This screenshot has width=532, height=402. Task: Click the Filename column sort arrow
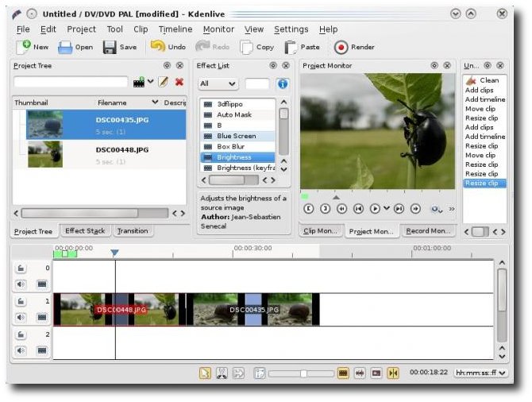155,102
